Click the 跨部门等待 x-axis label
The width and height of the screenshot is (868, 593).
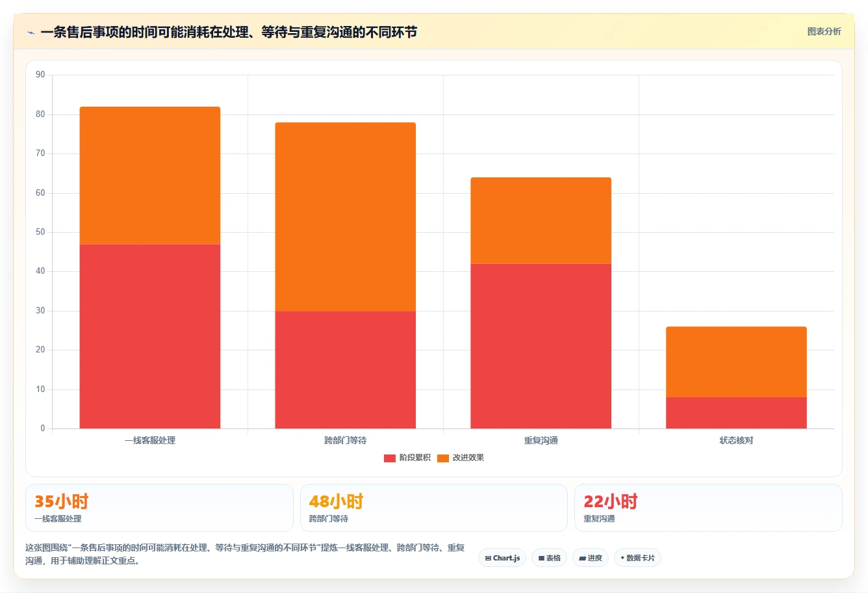pyautogui.click(x=346, y=440)
